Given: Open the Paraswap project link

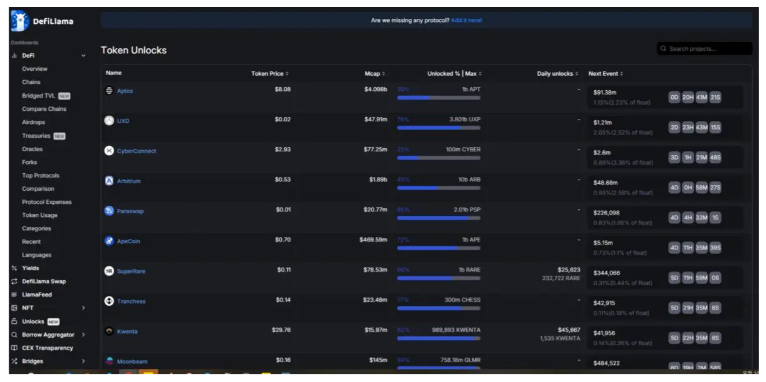Looking at the screenshot, I should click(130, 212).
